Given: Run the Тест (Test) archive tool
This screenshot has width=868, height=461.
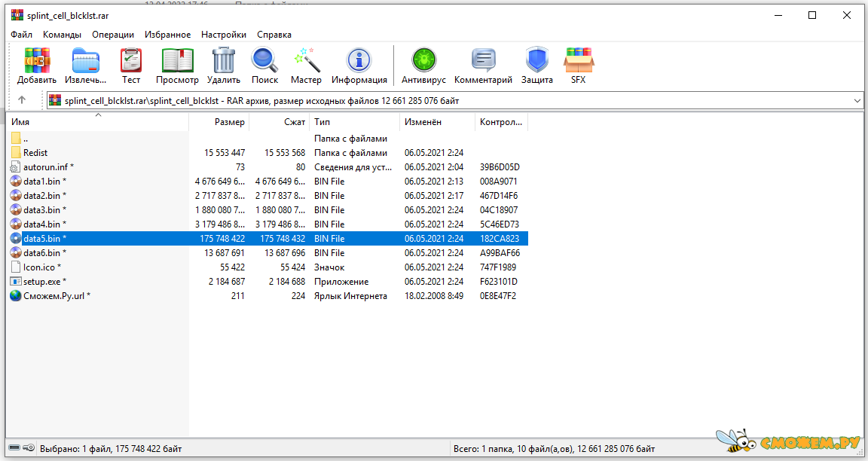Looking at the screenshot, I should tap(131, 60).
